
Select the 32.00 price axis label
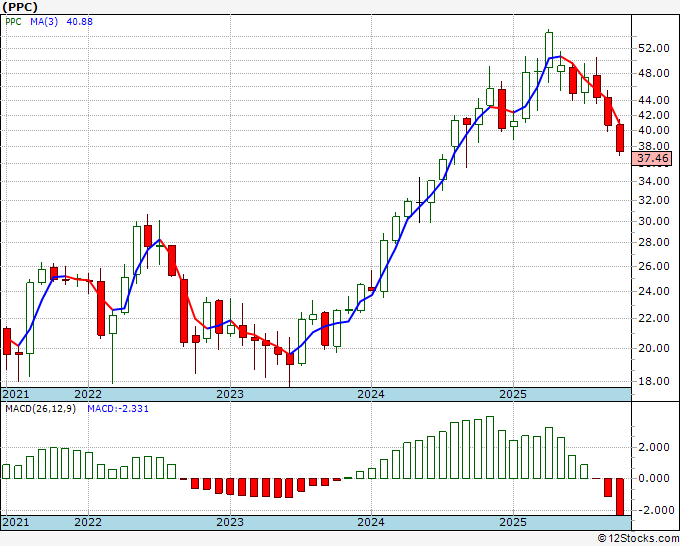[653, 200]
